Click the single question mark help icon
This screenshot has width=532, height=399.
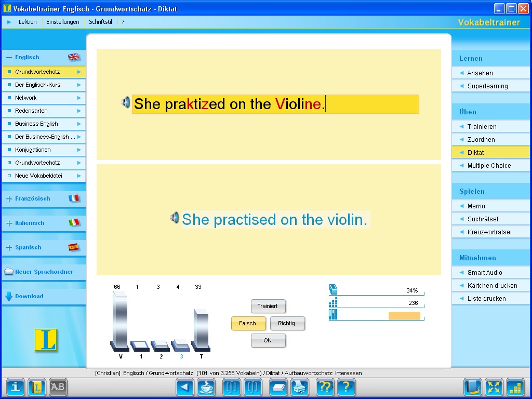pyautogui.click(x=347, y=387)
